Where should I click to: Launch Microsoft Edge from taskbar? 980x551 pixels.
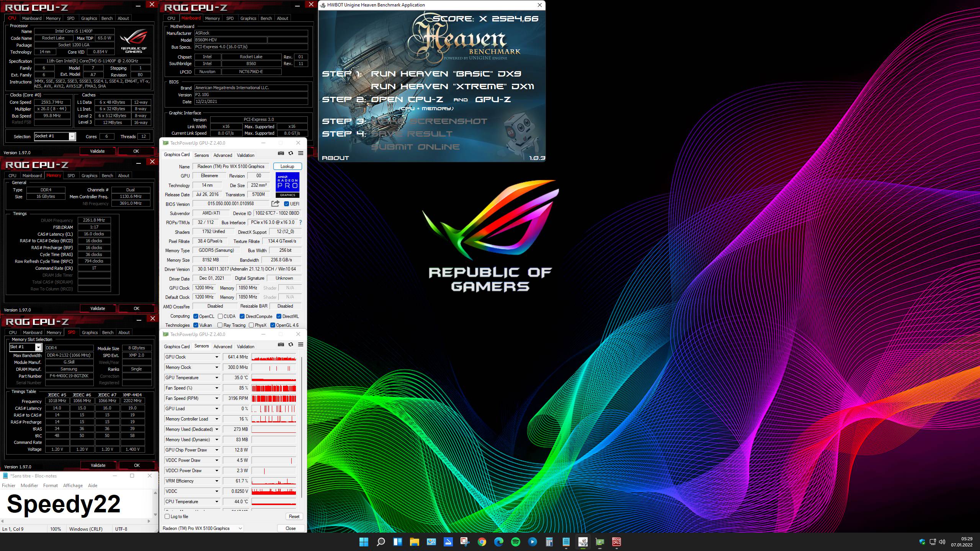coord(498,542)
